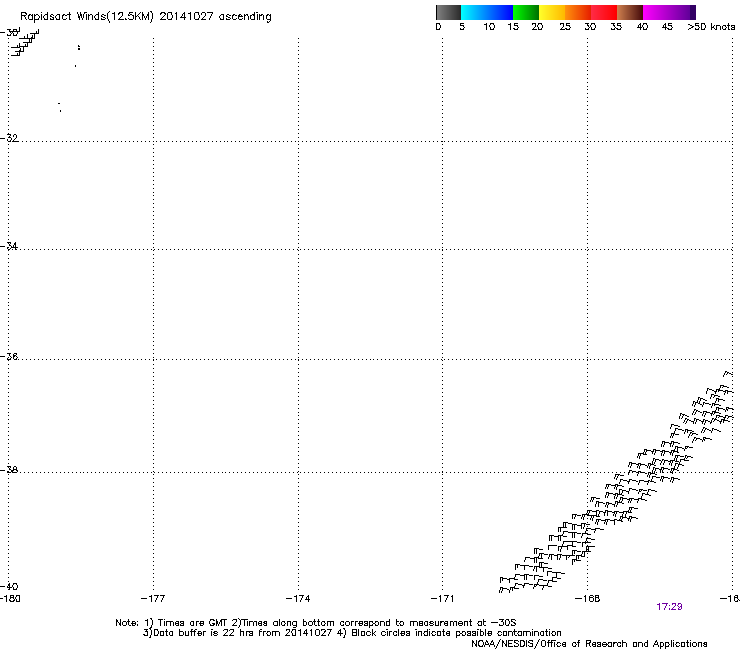Click the '3)Data buffer is 22 hrs' note line
The width and height of the screenshot is (740, 650).
pos(352,633)
